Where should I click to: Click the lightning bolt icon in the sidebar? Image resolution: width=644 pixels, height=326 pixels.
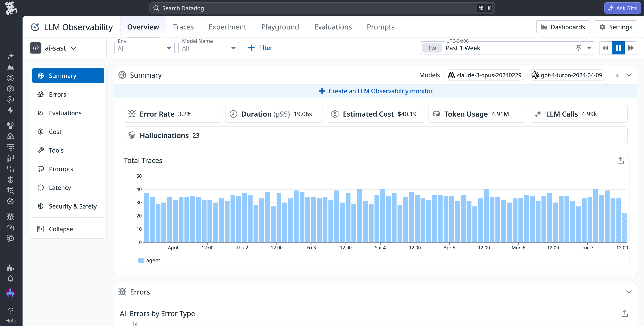pyautogui.click(x=10, y=110)
